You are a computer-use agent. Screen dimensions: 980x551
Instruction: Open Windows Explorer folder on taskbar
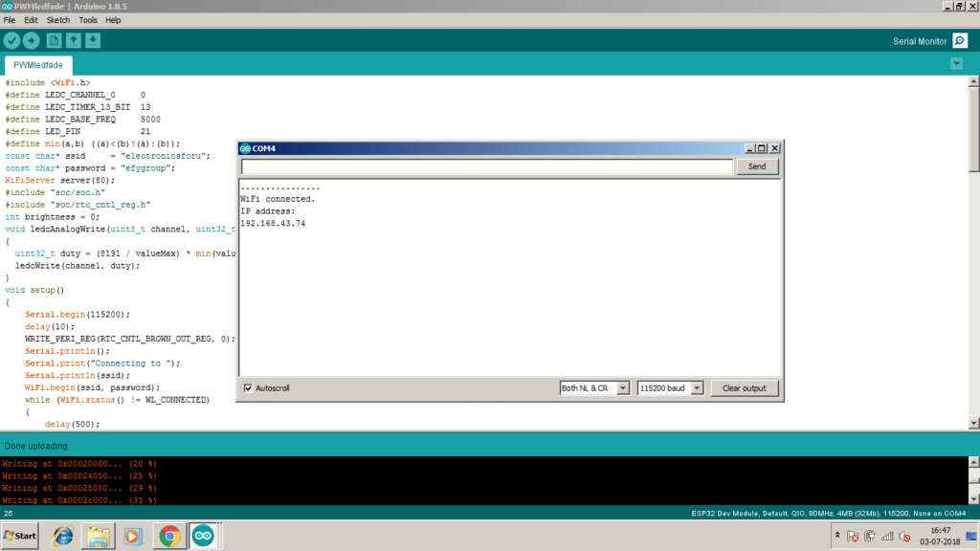[x=98, y=536]
